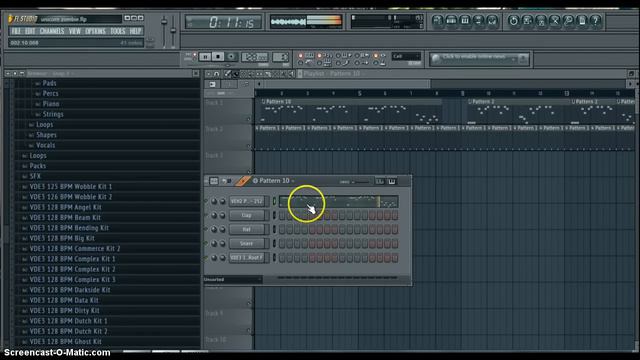
Task: Open the EDIT menu
Action: click(x=30, y=31)
